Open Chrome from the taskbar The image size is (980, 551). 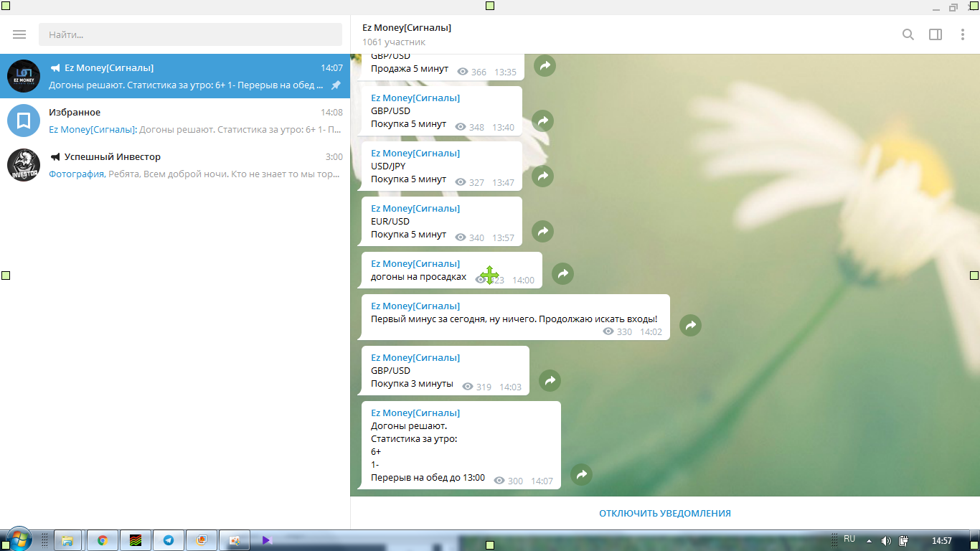click(103, 540)
